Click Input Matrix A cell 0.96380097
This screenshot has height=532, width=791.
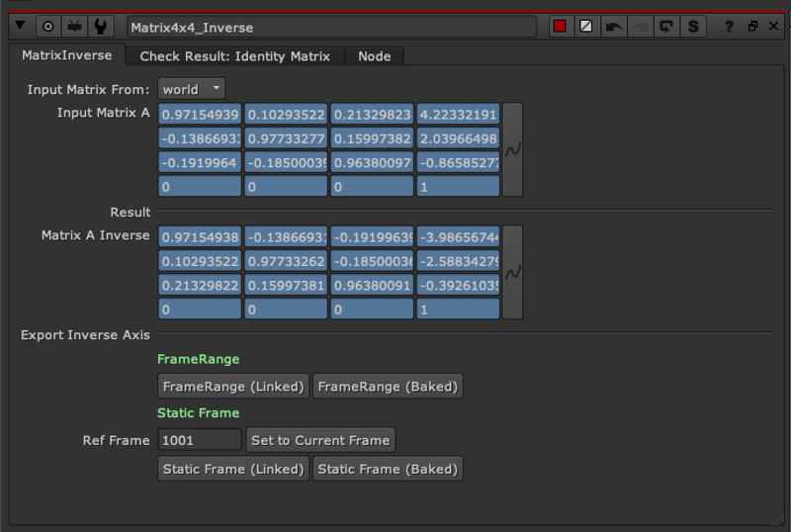(372, 162)
